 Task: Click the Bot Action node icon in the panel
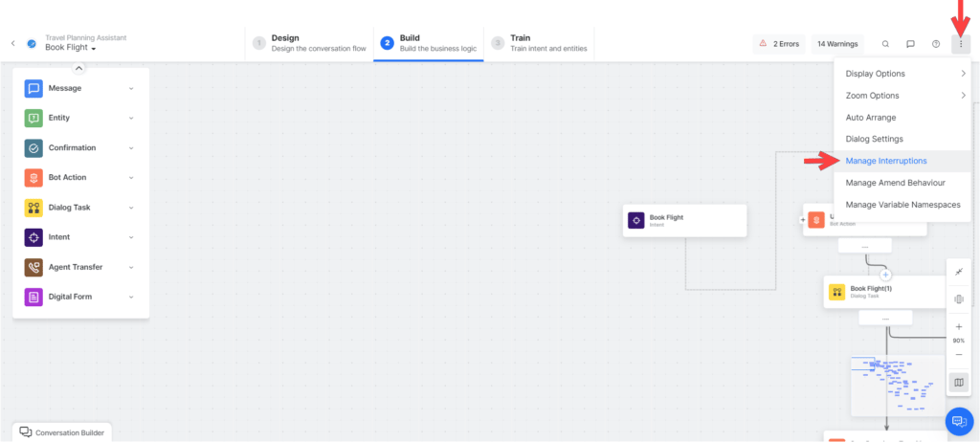[x=33, y=178]
